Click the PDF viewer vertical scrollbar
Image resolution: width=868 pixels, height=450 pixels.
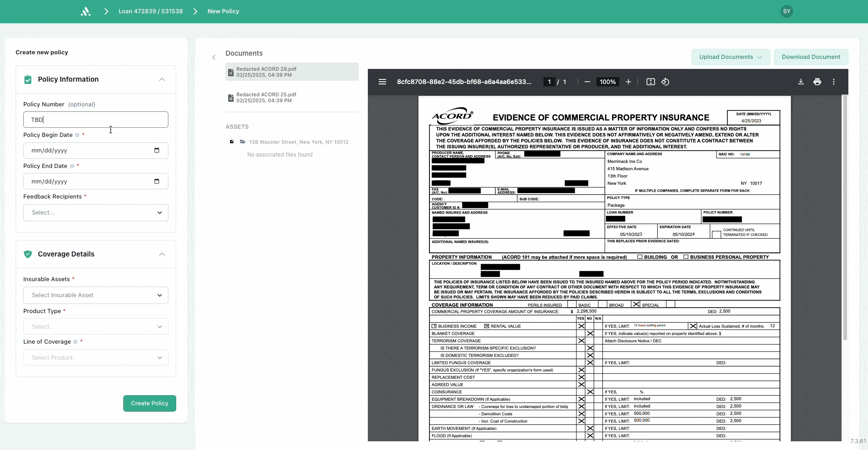[x=845, y=219]
